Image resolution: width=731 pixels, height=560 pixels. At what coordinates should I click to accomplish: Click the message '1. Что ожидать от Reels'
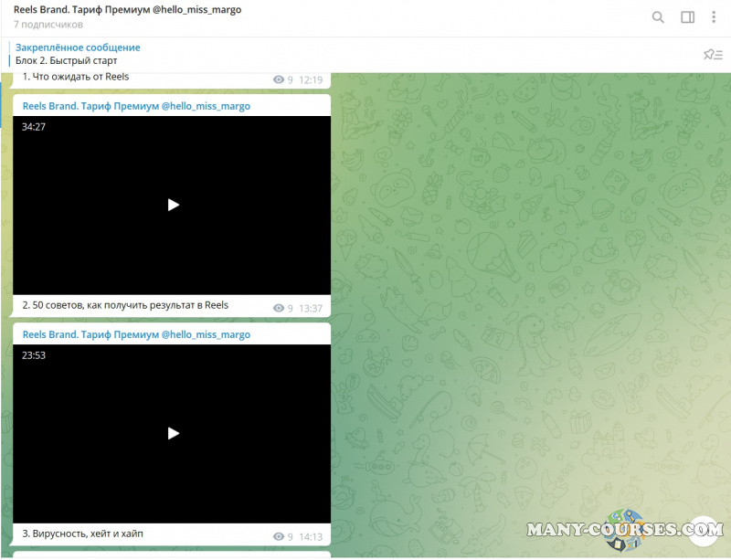click(76, 78)
